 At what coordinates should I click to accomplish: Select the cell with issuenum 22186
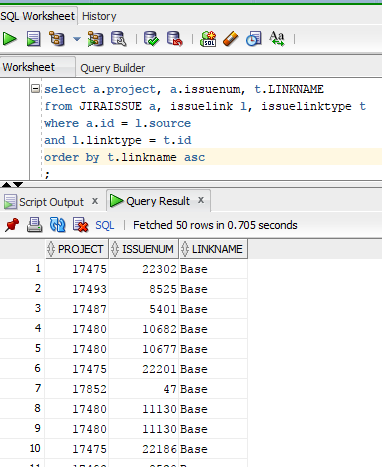tap(144, 449)
